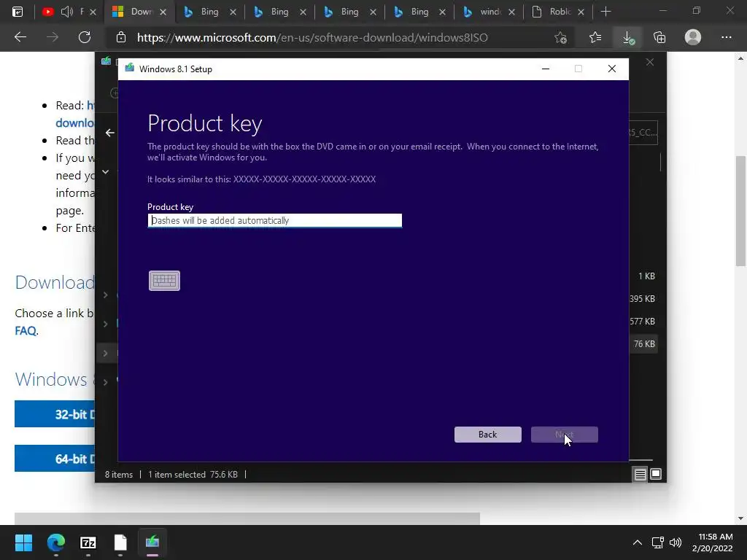Click the page vertical scrollbar thumb
747x560 pixels.
(x=741, y=211)
